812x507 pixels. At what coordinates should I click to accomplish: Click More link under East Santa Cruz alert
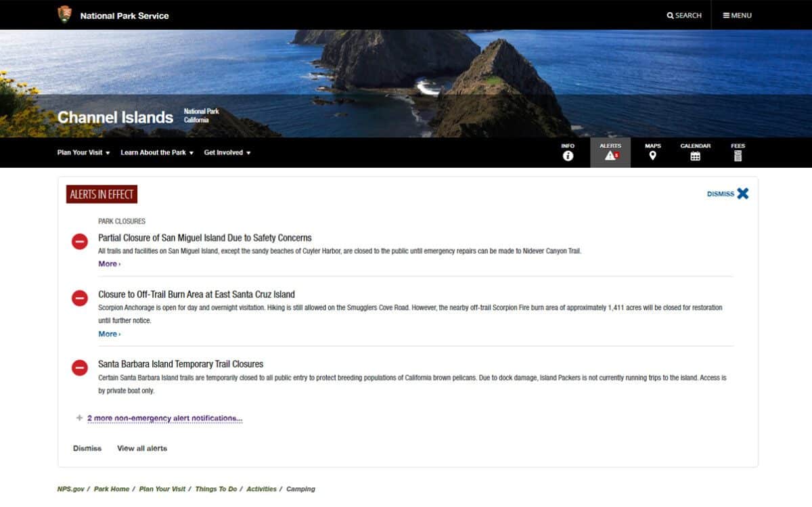[x=109, y=334]
